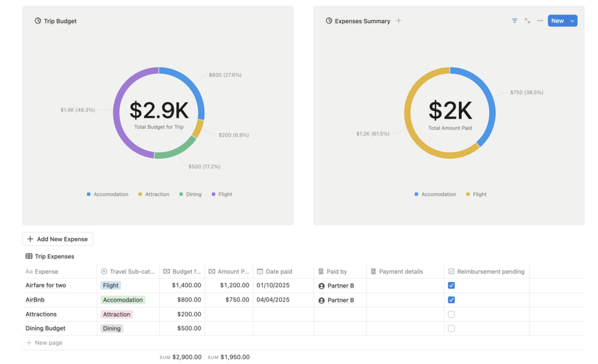Screen dimensions: 598x364
Task: Click the Payment details column header
Action: 405,271
